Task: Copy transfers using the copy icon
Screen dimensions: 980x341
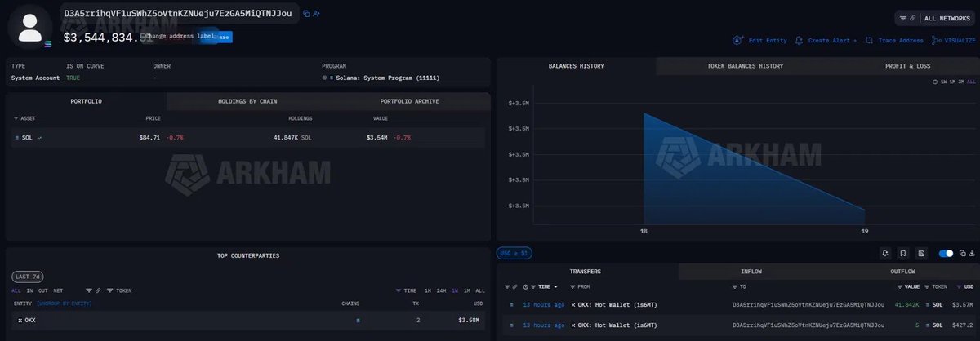Action: 962,253
